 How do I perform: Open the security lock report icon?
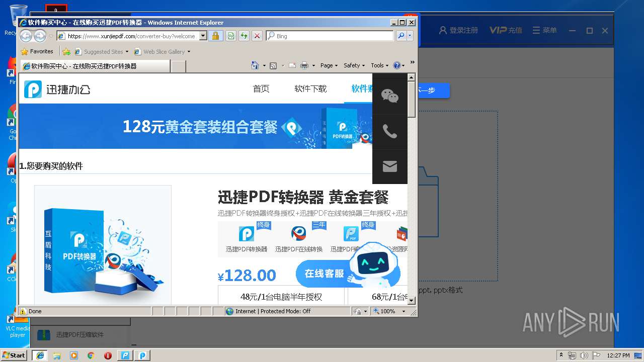tap(215, 36)
